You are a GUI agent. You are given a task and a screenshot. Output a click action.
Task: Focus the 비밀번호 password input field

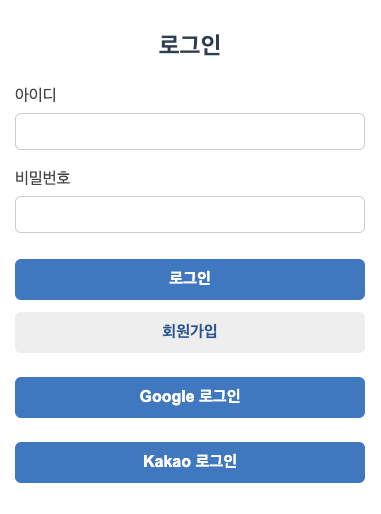(190, 214)
